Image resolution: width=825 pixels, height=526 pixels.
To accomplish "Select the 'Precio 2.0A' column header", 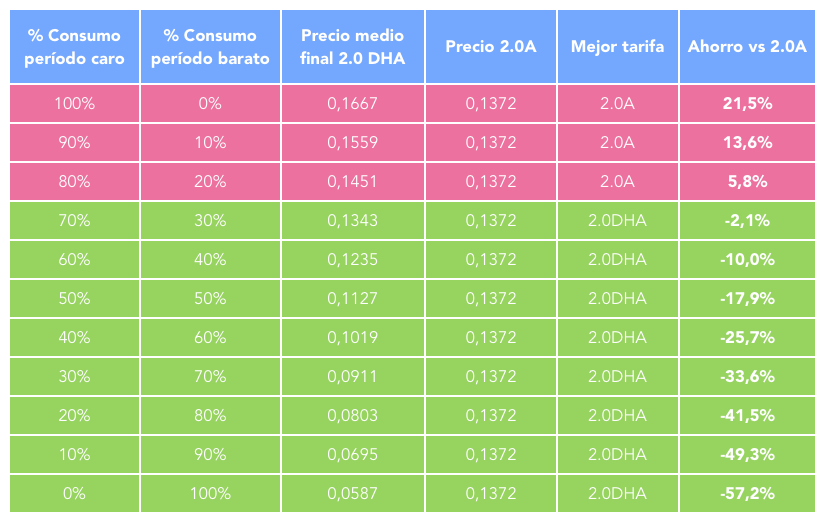I will [x=491, y=47].
